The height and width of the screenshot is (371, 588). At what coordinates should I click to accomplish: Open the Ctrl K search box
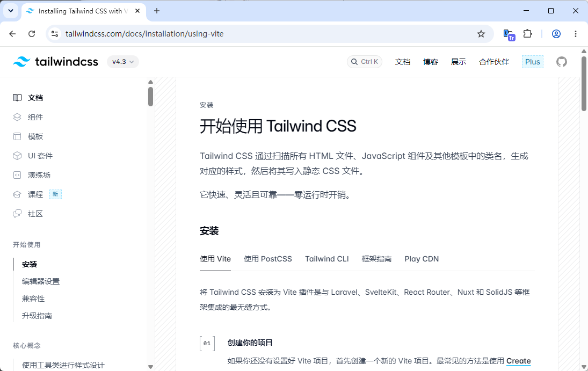[365, 62]
